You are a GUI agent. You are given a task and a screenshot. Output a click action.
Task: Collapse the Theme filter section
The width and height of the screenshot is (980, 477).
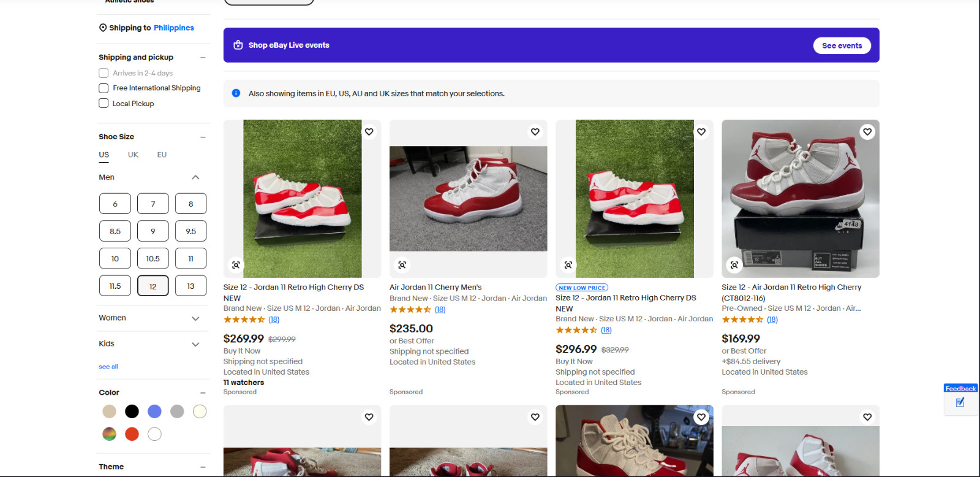tap(203, 467)
